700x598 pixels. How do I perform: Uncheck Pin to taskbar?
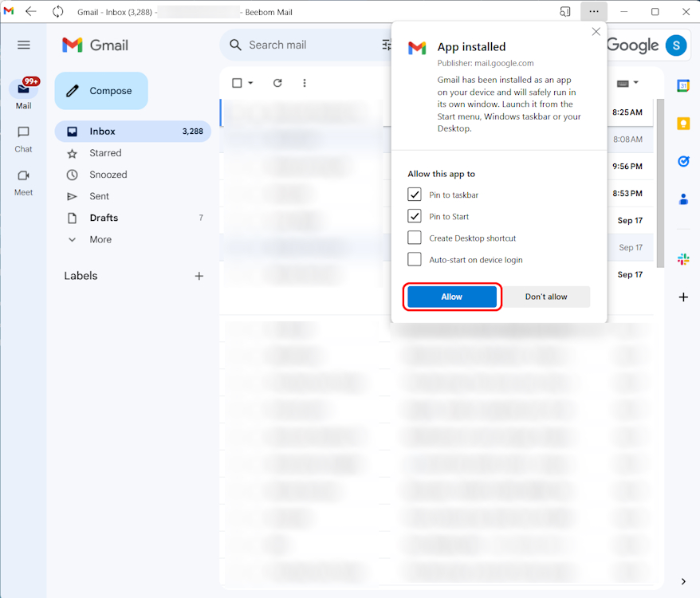coord(415,194)
